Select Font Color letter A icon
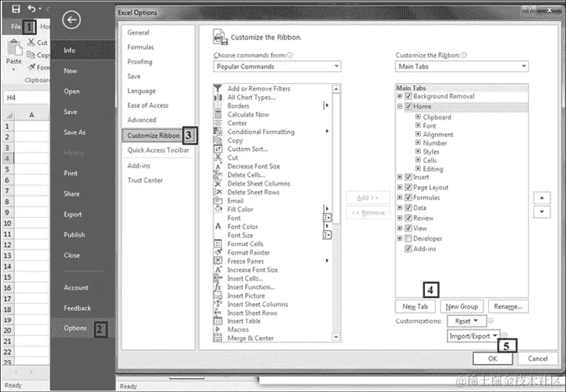The image size is (566, 392). click(218, 227)
